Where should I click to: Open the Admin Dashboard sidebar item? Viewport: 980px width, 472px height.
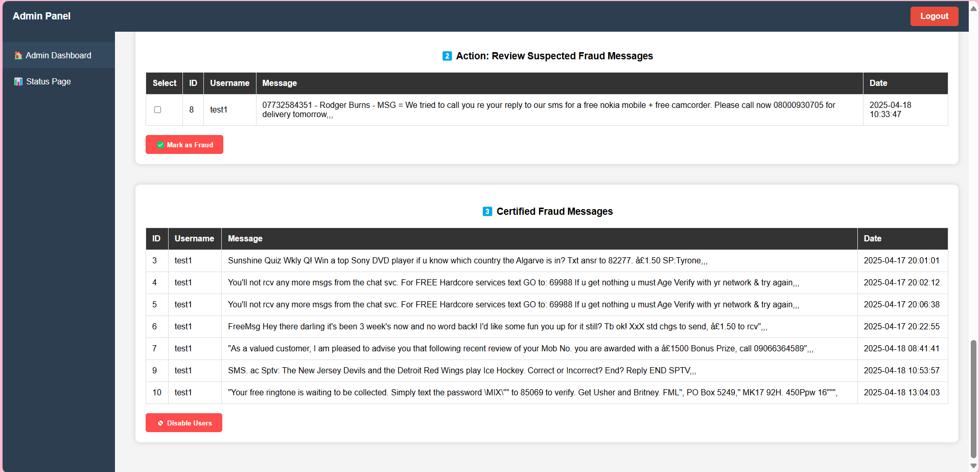59,55
